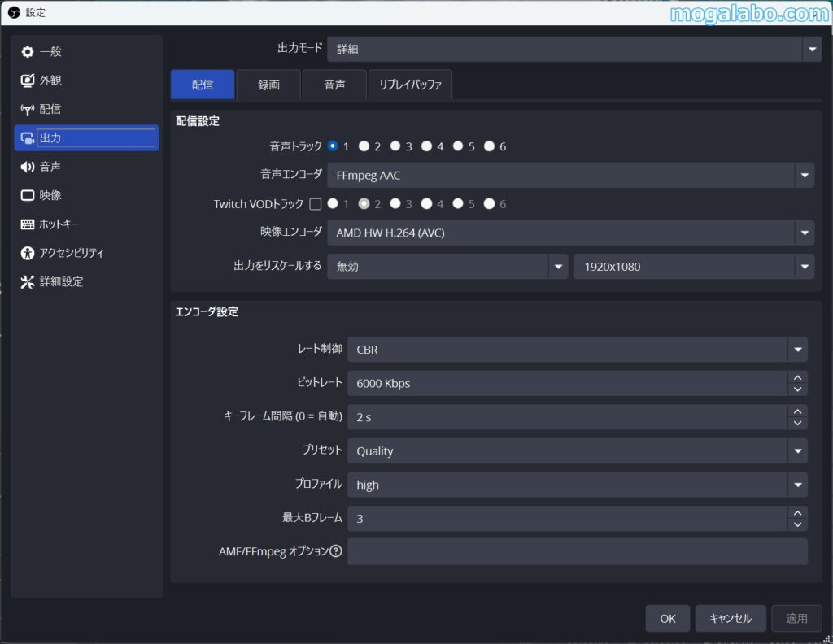Select audio track 6 radio button

pos(489,146)
